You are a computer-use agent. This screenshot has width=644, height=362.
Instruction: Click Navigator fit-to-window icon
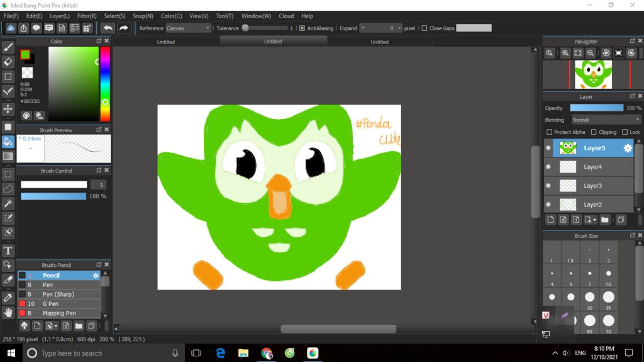[578, 53]
